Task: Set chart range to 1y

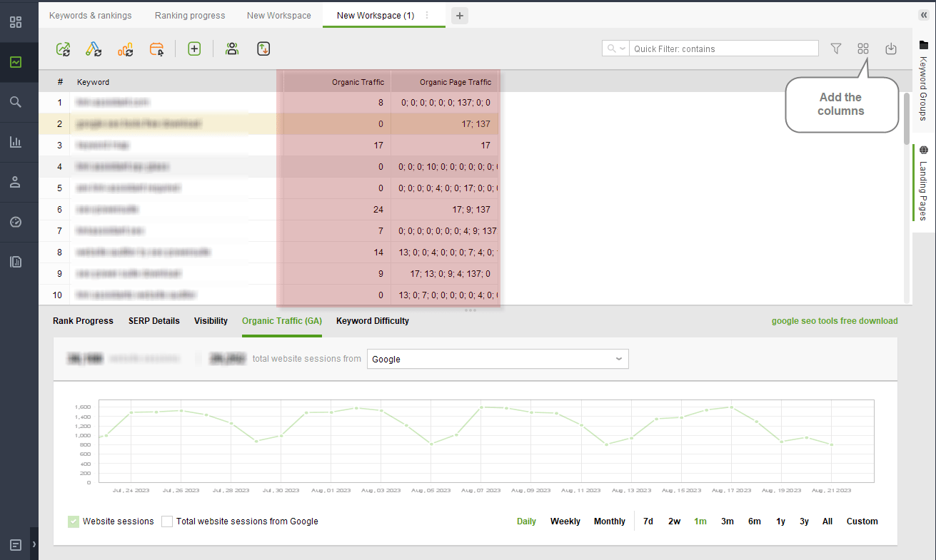Action: click(781, 521)
